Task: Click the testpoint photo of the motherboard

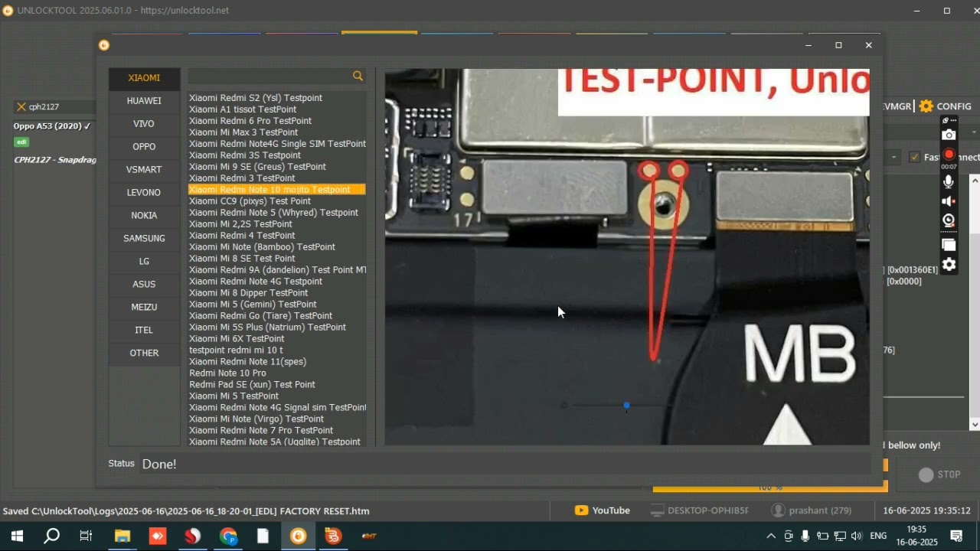Action: pos(627,257)
